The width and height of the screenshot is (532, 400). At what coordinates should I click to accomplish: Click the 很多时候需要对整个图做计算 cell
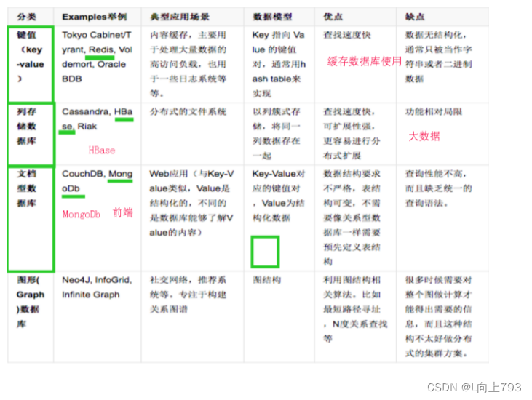442,317
